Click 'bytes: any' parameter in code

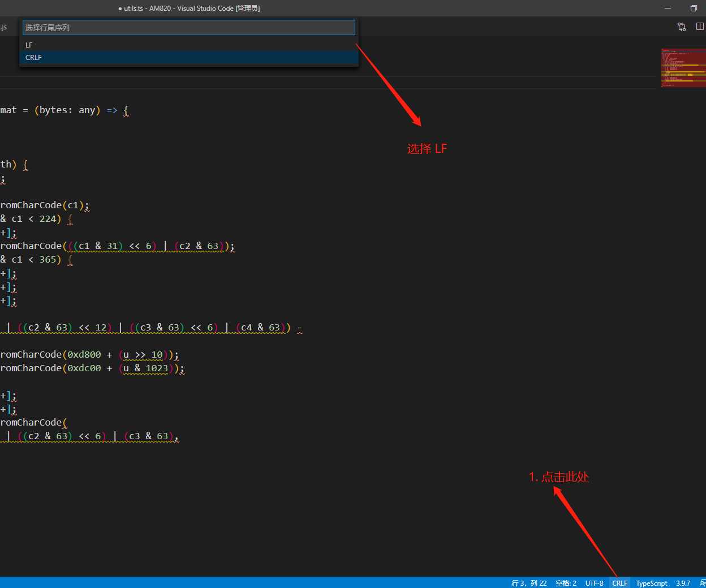(x=67, y=110)
